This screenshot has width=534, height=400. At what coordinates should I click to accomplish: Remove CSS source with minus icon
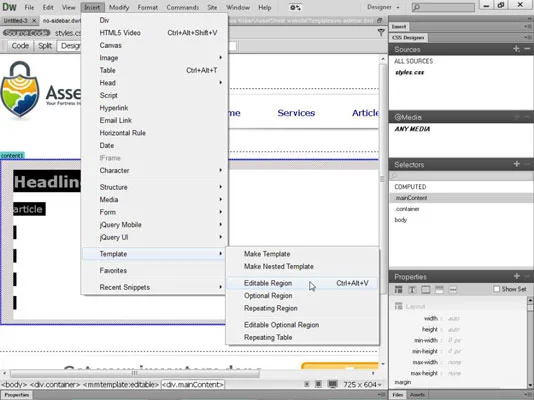pyautogui.click(x=527, y=49)
